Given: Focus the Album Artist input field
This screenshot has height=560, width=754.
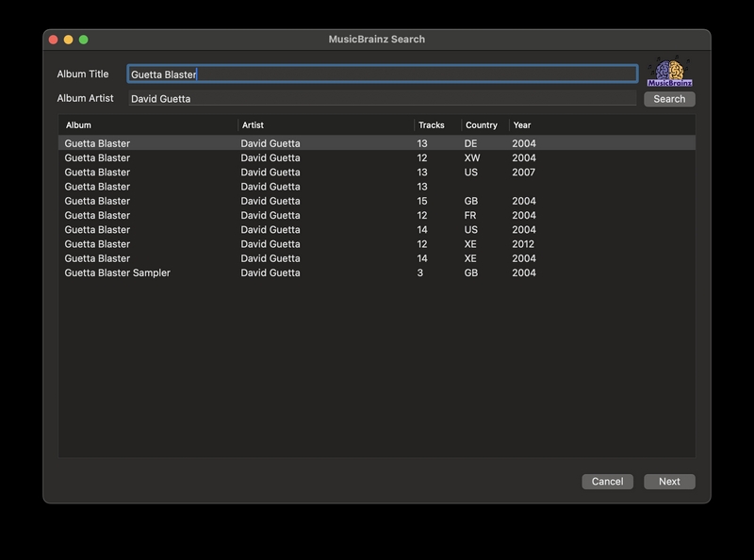Looking at the screenshot, I should [x=383, y=99].
